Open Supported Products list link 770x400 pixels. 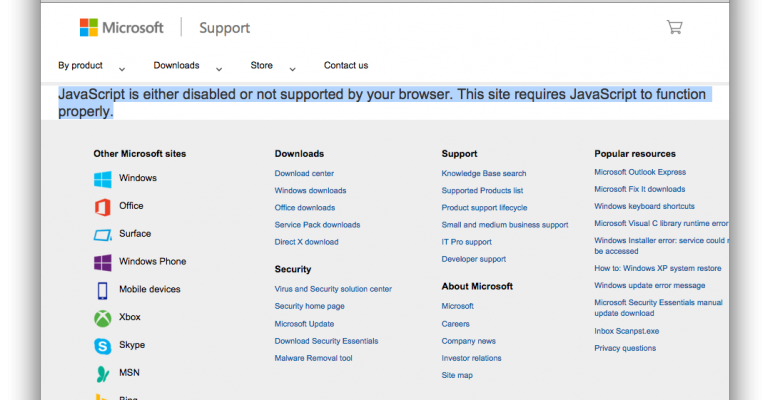482,190
